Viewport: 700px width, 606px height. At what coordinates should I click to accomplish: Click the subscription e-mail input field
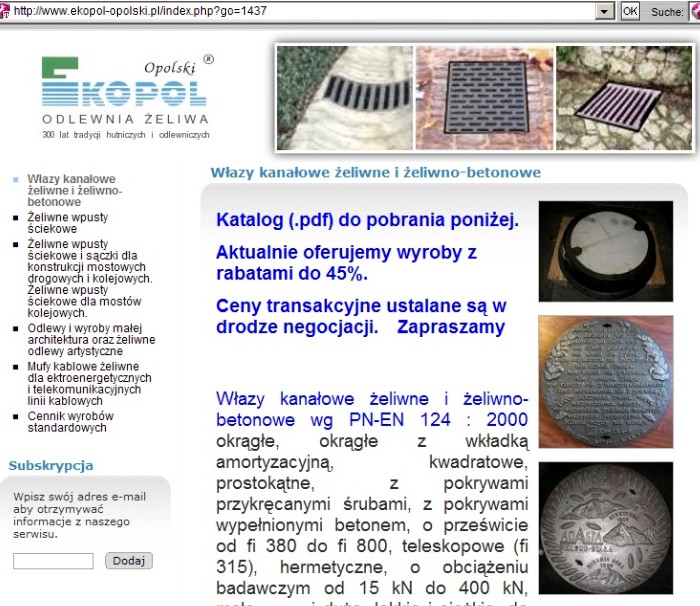53,561
